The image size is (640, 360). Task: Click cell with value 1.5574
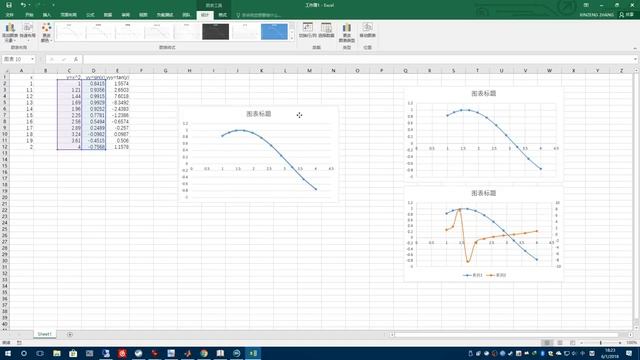click(118, 84)
